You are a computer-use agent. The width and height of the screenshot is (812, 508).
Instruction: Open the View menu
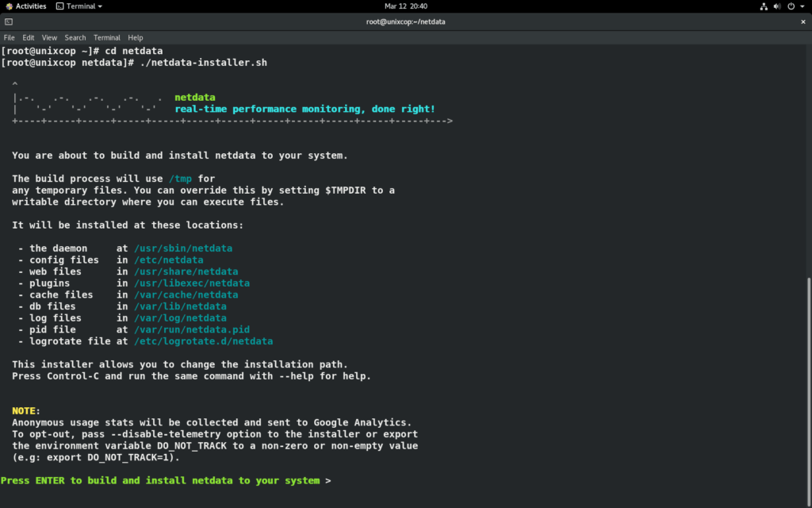pos(49,38)
